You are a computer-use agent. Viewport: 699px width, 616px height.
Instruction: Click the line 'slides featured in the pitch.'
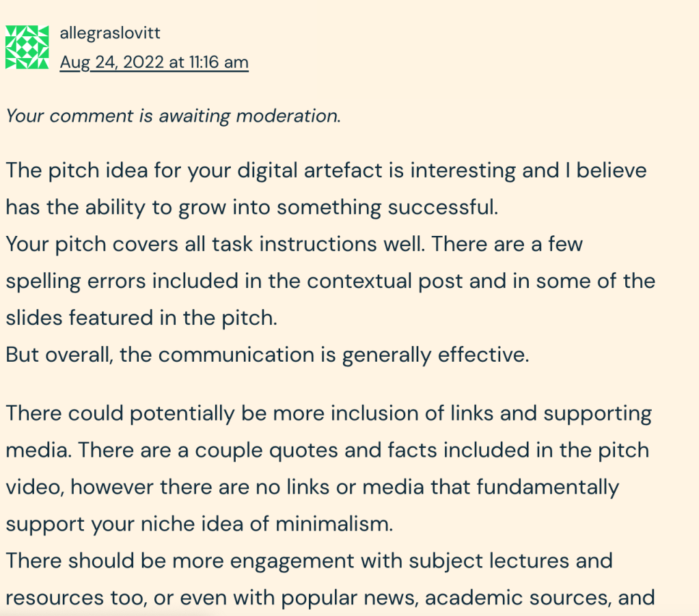coord(141,318)
